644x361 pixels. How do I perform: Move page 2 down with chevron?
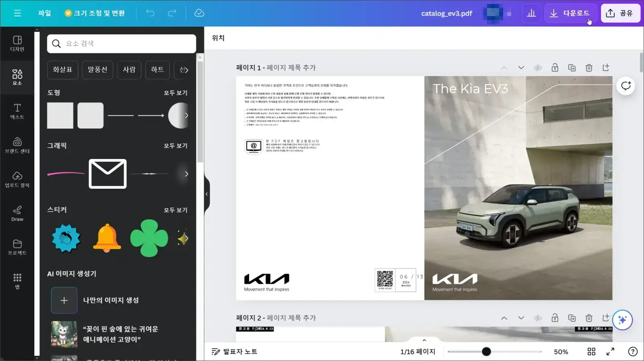(x=521, y=318)
